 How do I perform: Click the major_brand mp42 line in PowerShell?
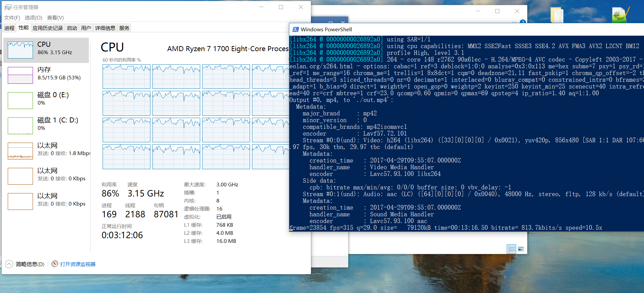pos(339,113)
